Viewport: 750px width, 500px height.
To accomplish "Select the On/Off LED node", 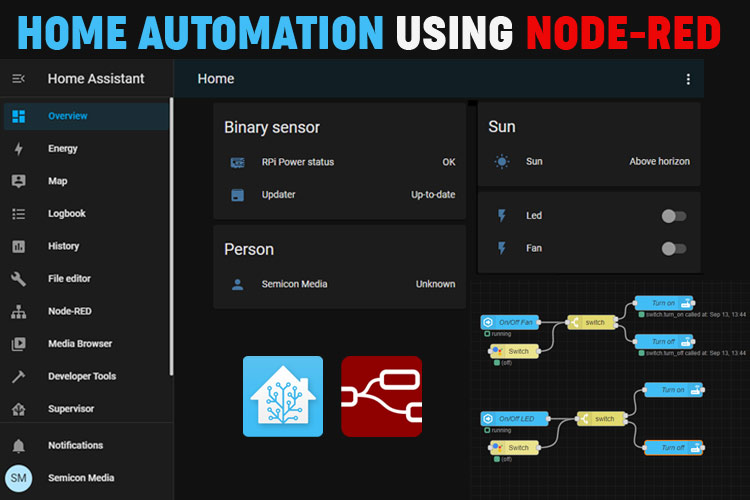I will click(x=515, y=419).
